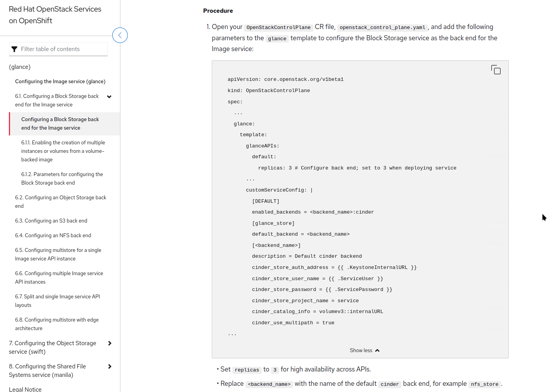Open the Legal Notice link

[25, 389]
